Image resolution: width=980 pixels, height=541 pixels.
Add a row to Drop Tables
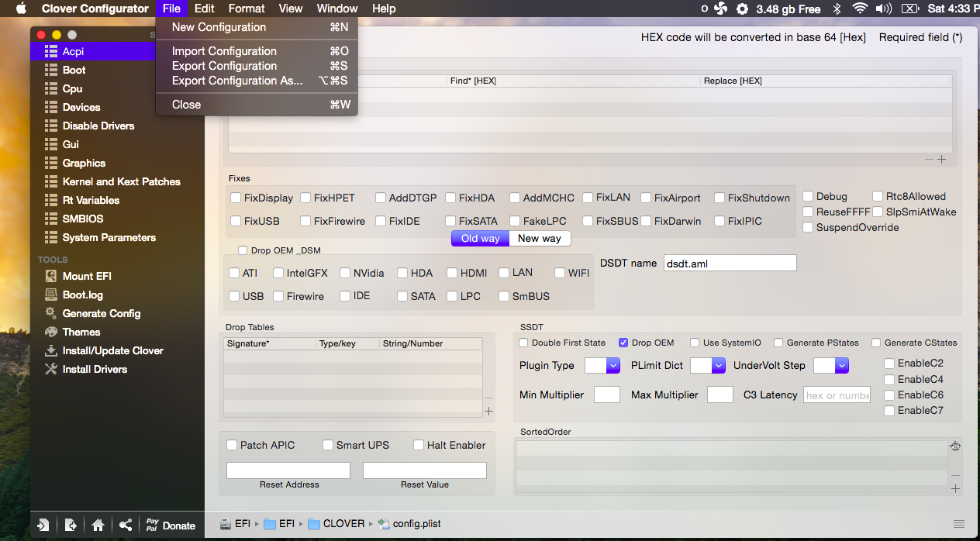pyautogui.click(x=488, y=411)
